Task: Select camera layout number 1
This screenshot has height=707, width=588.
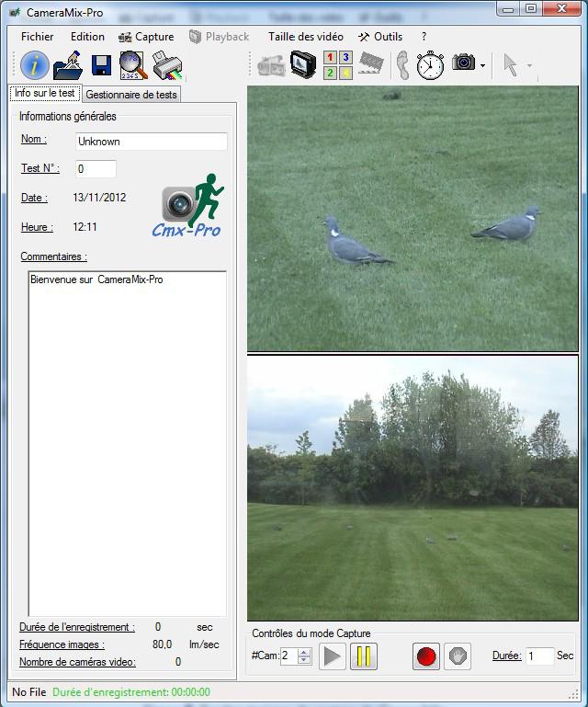Action: click(x=330, y=57)
